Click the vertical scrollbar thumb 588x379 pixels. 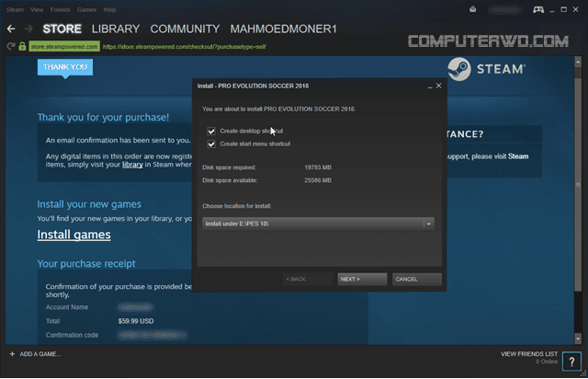(578, 184)
